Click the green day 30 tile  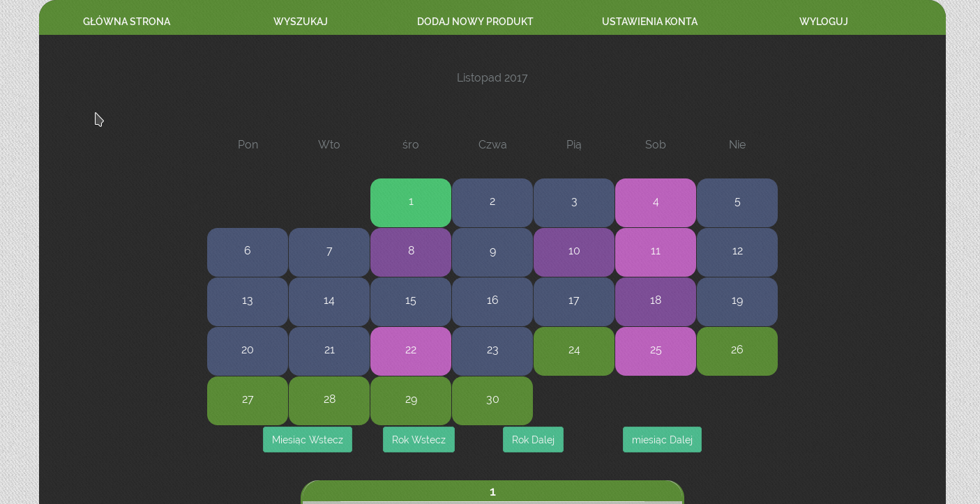coord(492,400)
